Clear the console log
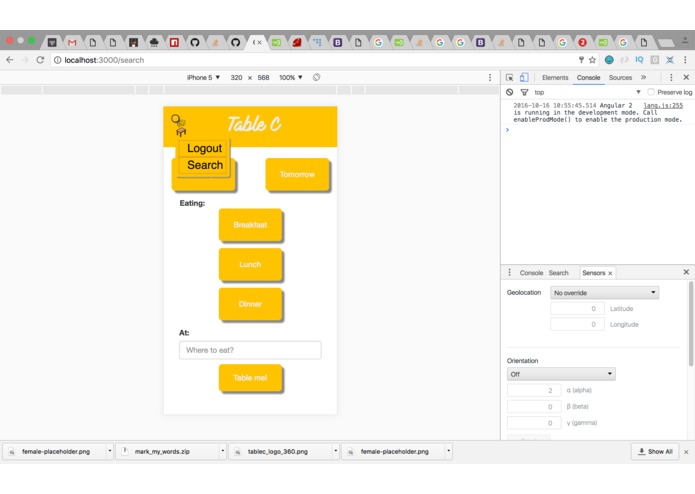The width and height of the screenshot is (695, 494). pos(510,92)
